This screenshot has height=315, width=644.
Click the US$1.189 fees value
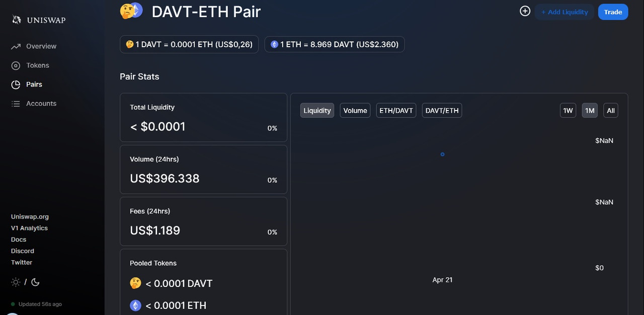[155, 231]
